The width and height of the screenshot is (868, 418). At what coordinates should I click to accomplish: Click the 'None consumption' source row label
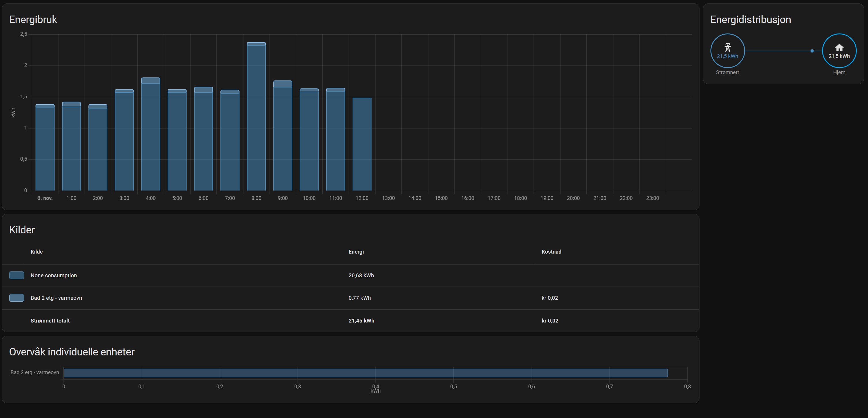(54, 275)
